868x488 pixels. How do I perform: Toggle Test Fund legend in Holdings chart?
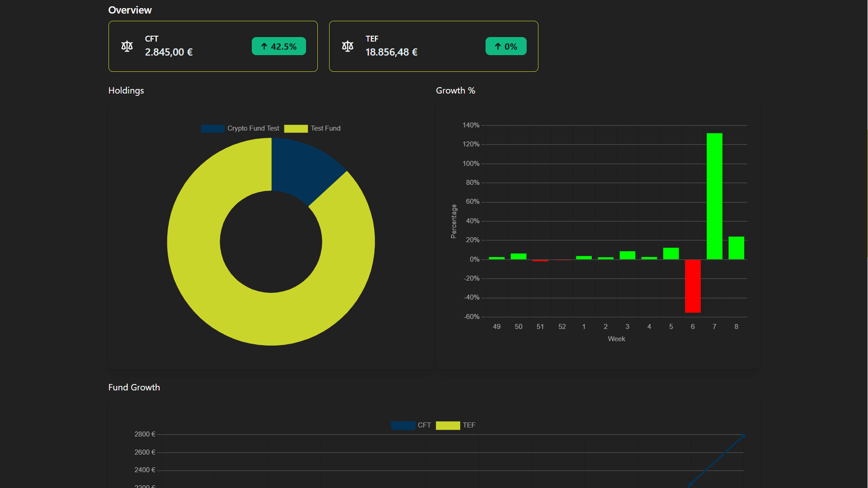[x=325, y=128]
